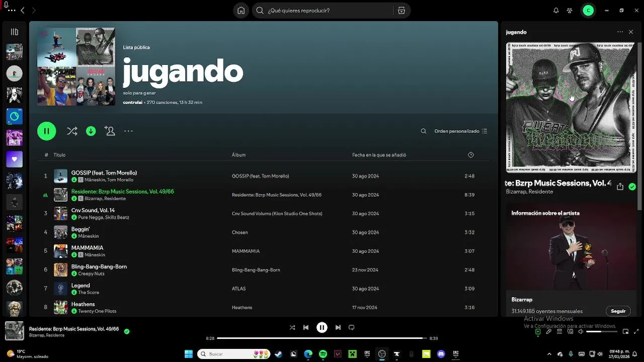
Task: Toggle saved checkmark in the Now Playing panel
Action: coord(632,187)
